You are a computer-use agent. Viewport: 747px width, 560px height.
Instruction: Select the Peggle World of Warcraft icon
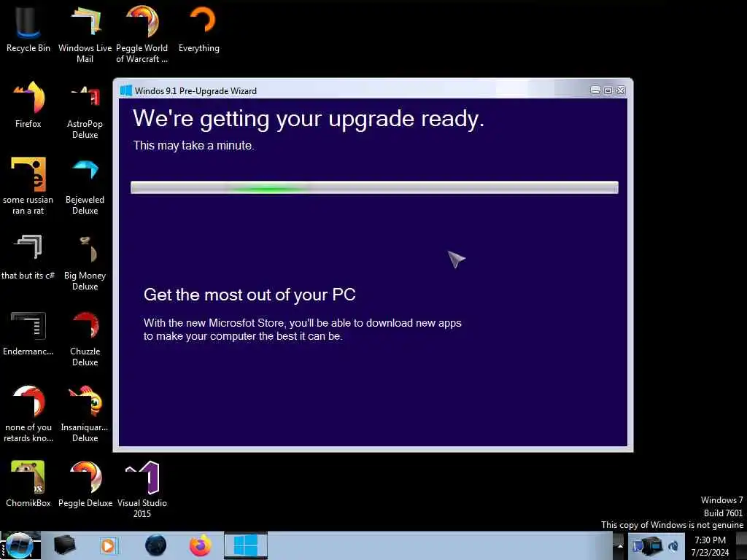point(142,34)
